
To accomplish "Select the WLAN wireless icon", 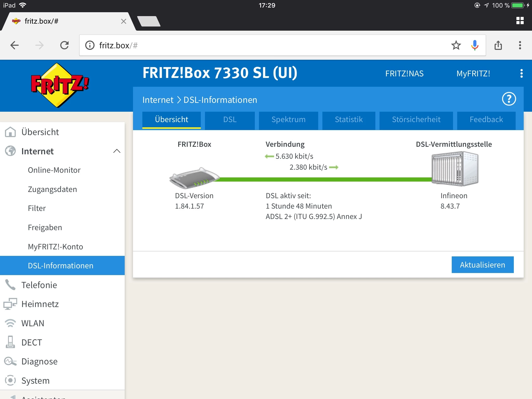I will click(x=11, y=323).
